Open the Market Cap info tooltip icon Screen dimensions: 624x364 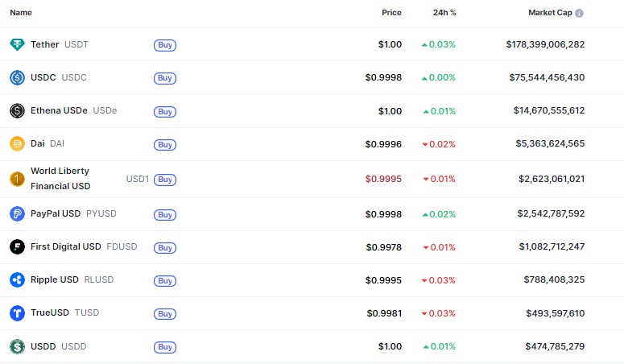(x=580, y=13)
